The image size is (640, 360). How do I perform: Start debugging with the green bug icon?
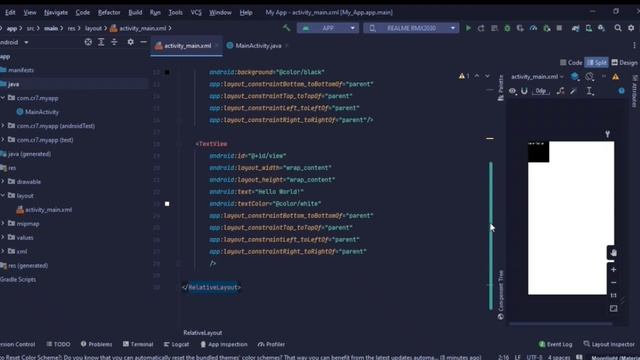(507, 28)
